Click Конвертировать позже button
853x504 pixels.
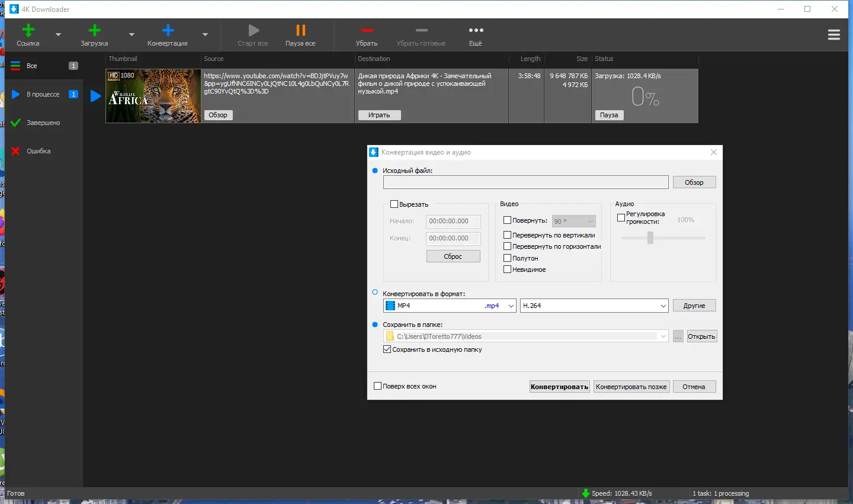(x=631, y=387)
